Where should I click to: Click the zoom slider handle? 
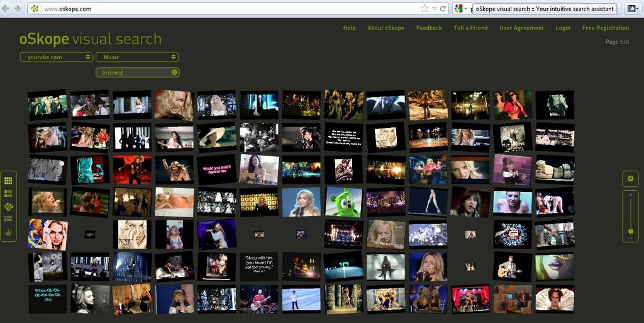pyautogui.click(x=631, y=231)
